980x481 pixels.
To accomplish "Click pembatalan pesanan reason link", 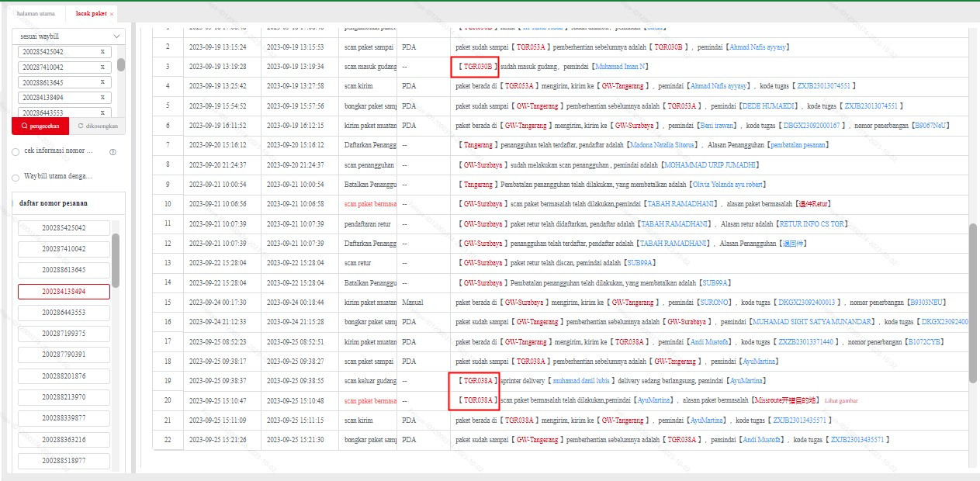I will click(799, 145).
